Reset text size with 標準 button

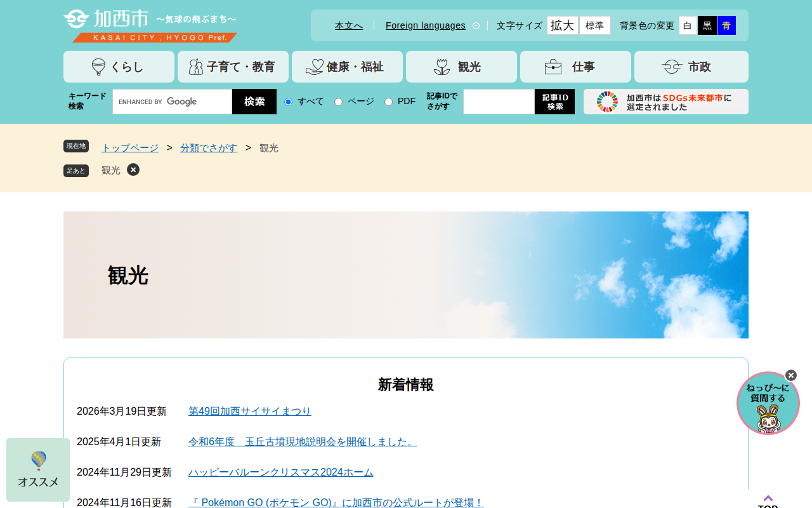coord(595,25)
